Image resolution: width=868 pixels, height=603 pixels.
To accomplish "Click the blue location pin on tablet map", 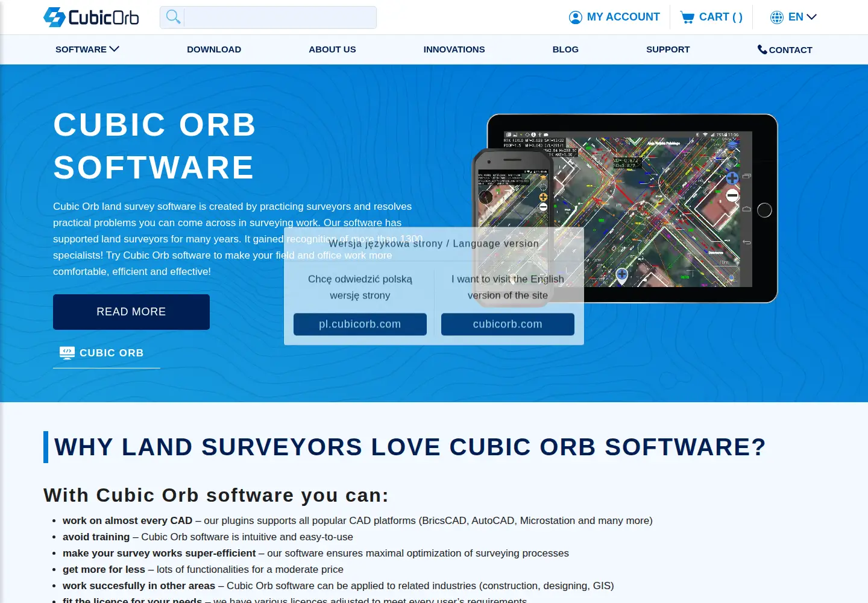I will (622, 276).
